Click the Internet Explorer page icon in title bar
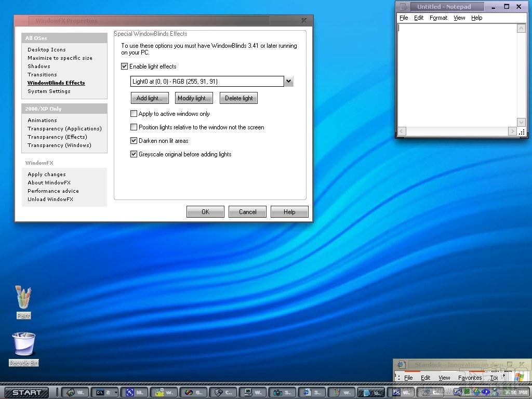532x399 pixels. (401, 364)
